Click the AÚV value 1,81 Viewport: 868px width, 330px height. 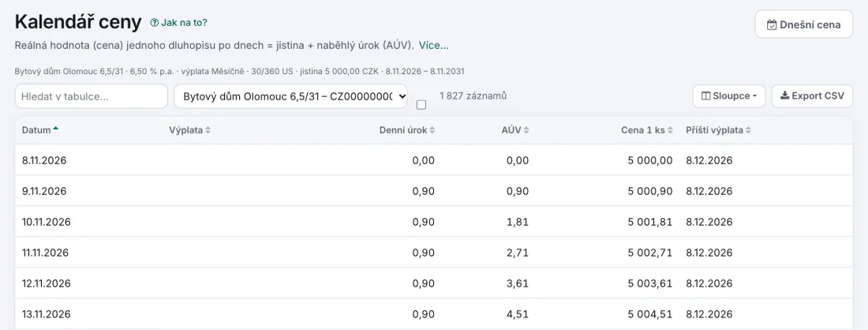pos(518,222)
